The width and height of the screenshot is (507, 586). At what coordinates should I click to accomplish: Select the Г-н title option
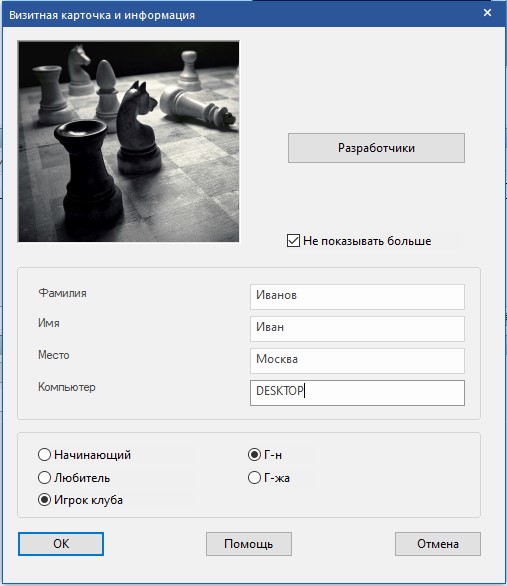point(254,454)
